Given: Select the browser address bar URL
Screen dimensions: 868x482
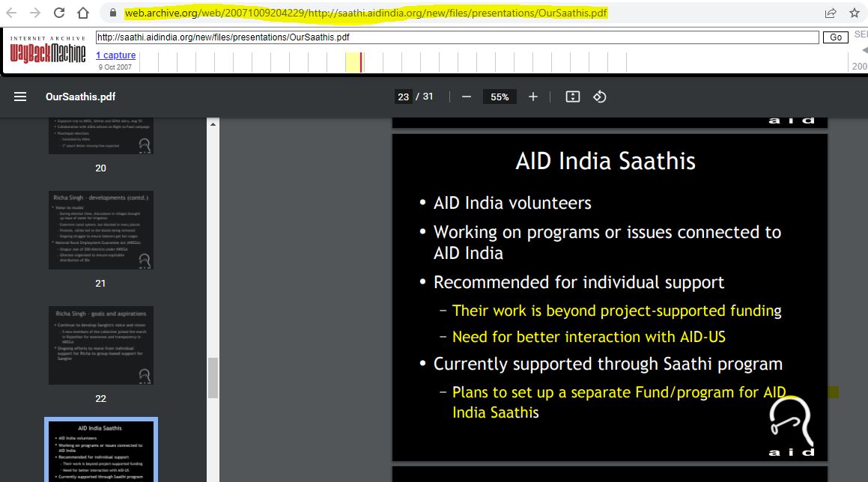Looking at the screenshot, I should point(366,13).
